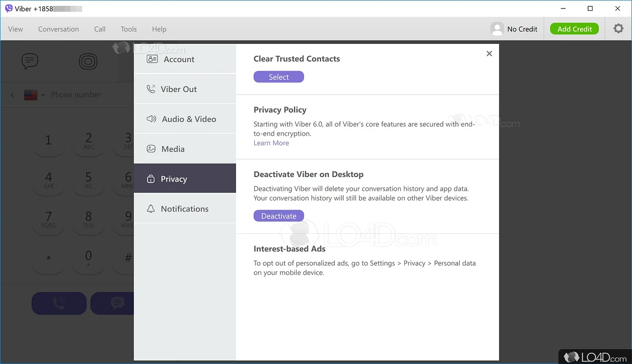This screenshot has height=364, width=632.
Task: Open the Call menu
Action: (100, 29)
